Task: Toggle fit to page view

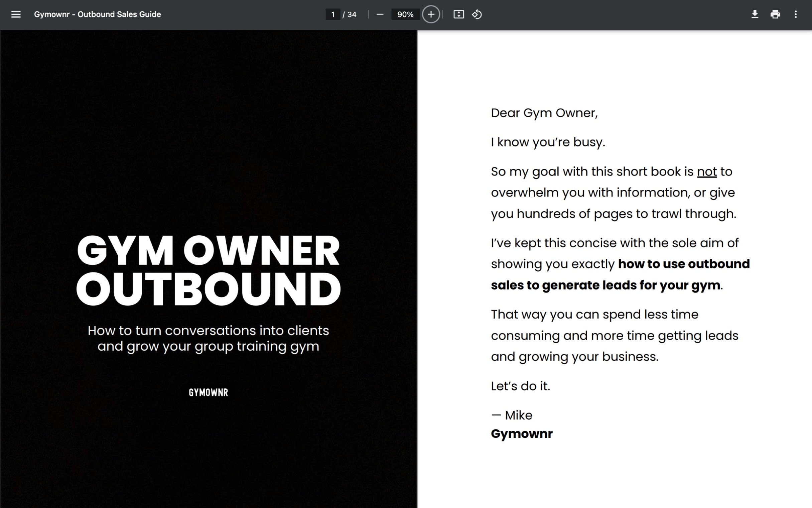Action: 458,14
